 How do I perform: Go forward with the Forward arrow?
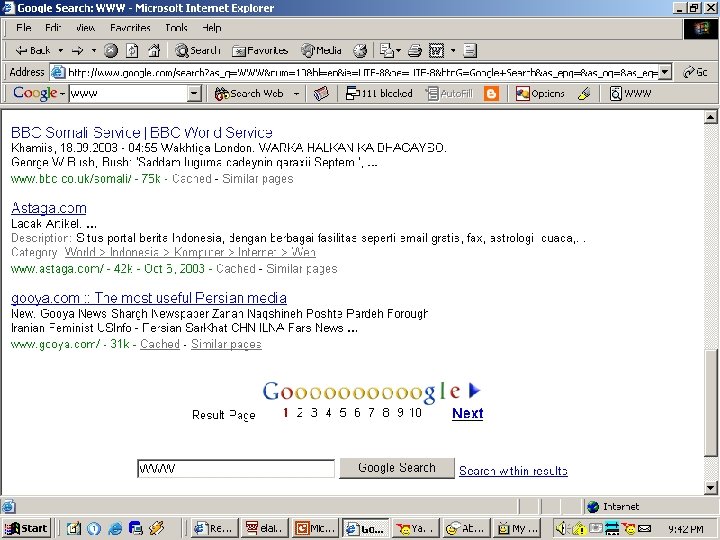click(x=78, y=51)
